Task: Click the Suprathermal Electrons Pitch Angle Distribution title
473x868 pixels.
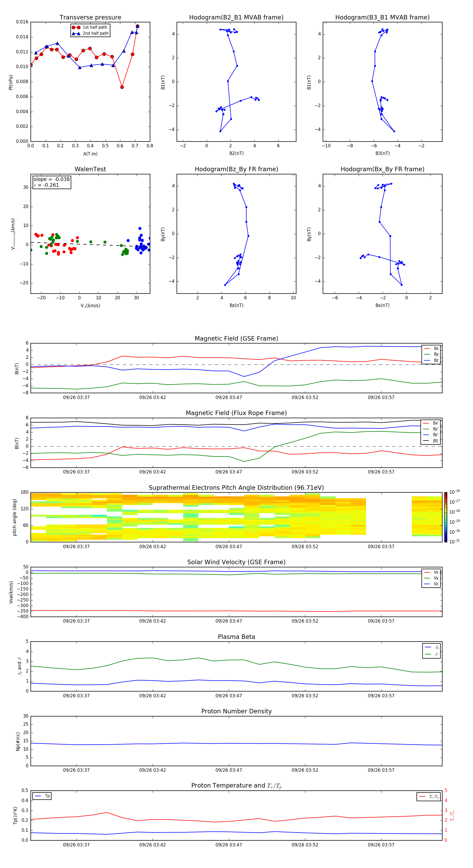Action: pos(236,488)
